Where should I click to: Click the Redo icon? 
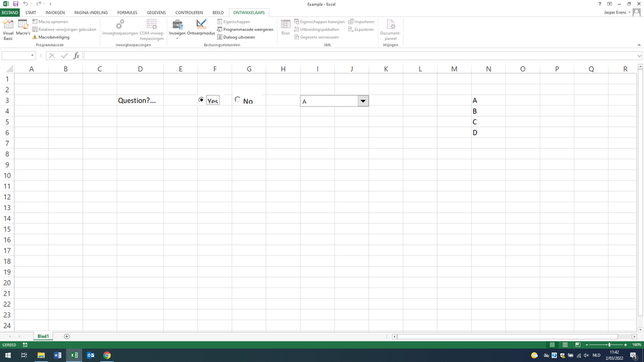(38, 4)
